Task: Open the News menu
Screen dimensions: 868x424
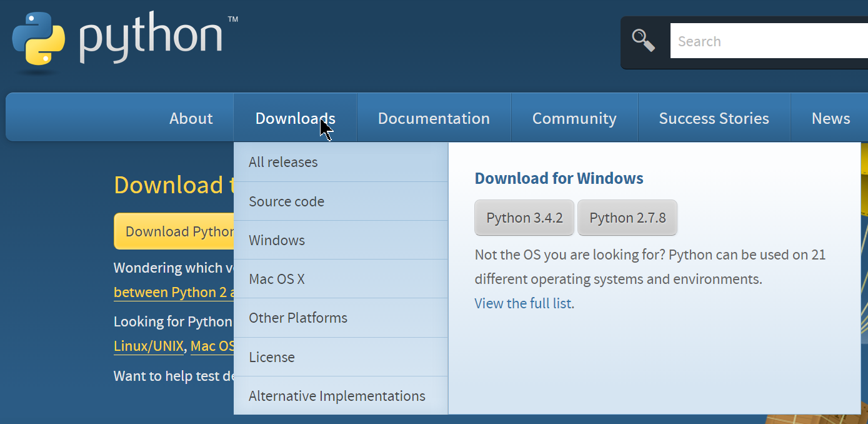Action: (x=830, y=118)
